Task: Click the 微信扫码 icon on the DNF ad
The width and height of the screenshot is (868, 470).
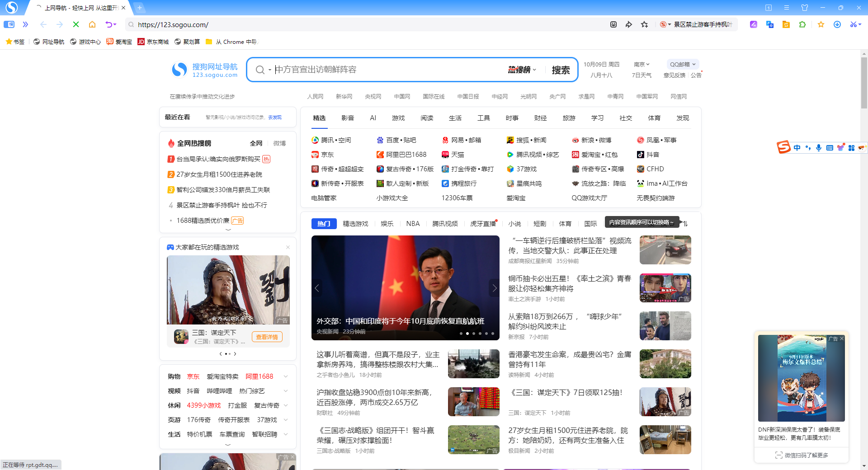Action: click(779, 456)
